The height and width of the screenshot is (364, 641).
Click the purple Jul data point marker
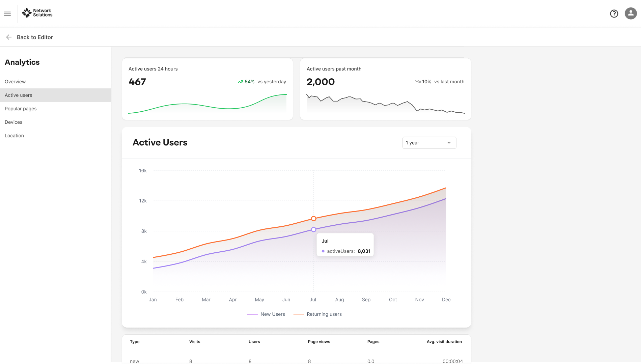click(x=313, y=229)
